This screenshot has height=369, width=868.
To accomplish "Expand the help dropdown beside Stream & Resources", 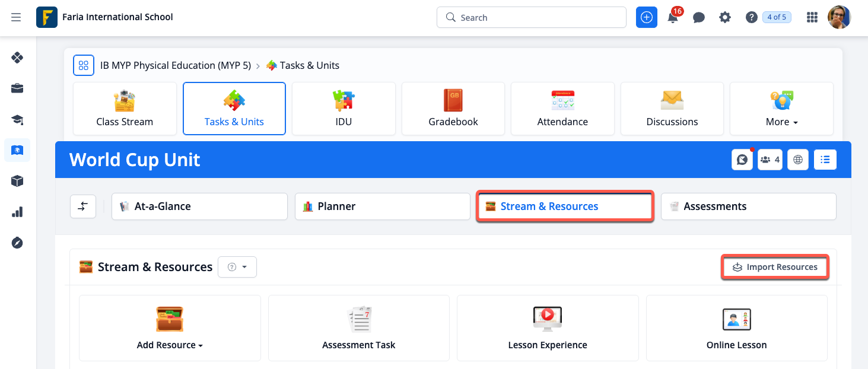I will click(x=237, y=267).
